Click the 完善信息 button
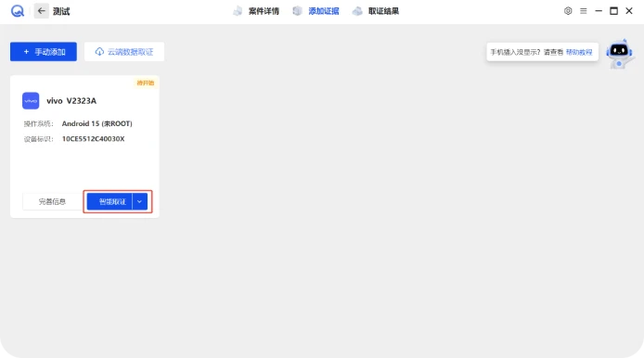 (x=52, y=201)
